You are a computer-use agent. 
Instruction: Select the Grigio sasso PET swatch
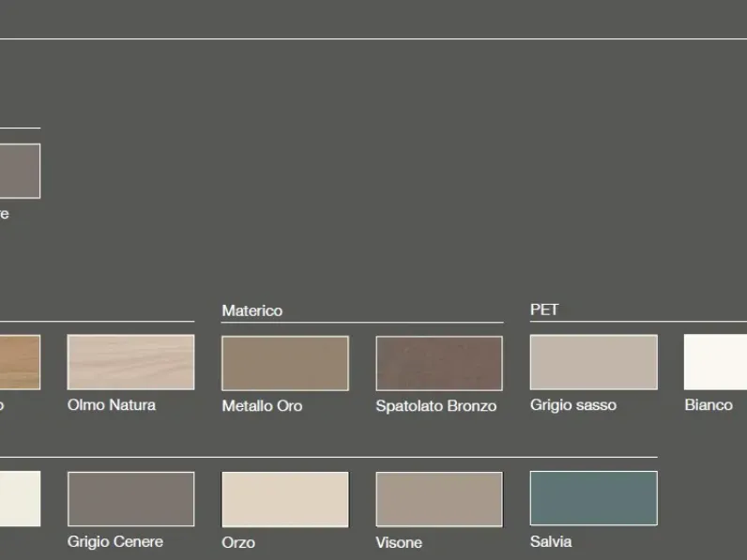594,362
